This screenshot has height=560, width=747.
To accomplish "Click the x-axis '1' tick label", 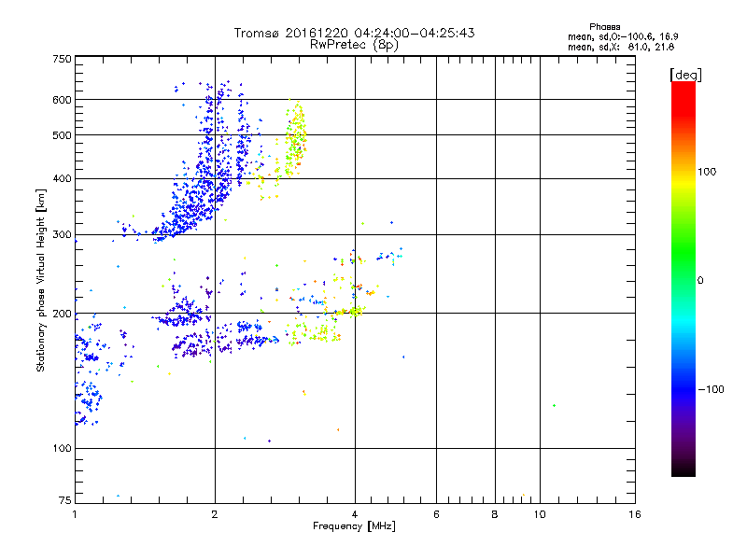I will coord(75,514).
